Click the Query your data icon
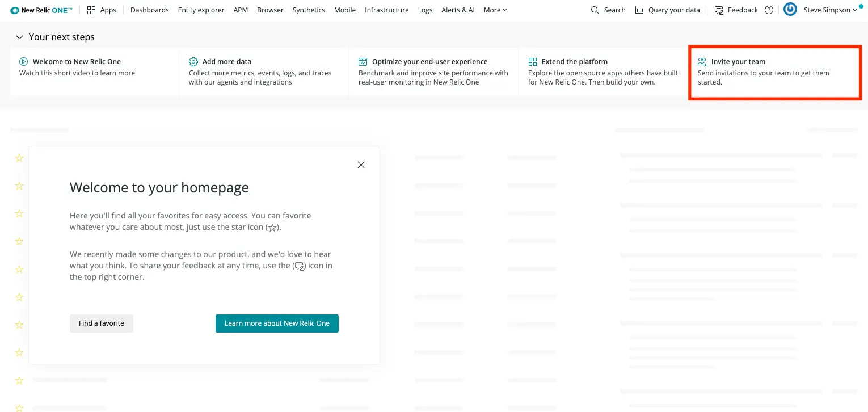The height and width of the screenshot is (412, 868). click(x=639, y=10)
